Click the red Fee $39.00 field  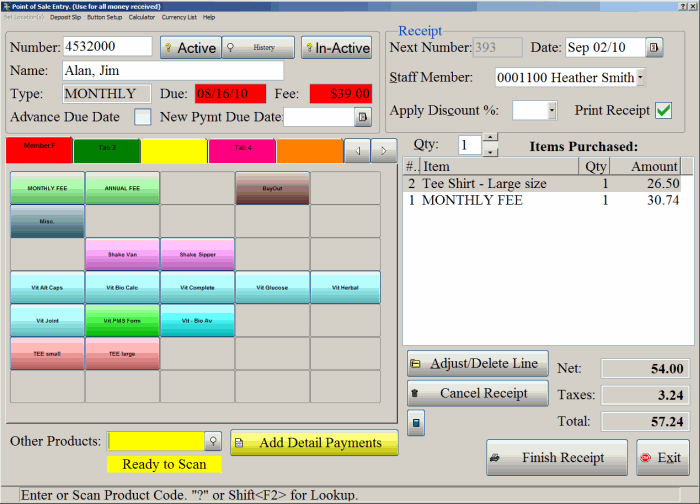tap(341, 94)
